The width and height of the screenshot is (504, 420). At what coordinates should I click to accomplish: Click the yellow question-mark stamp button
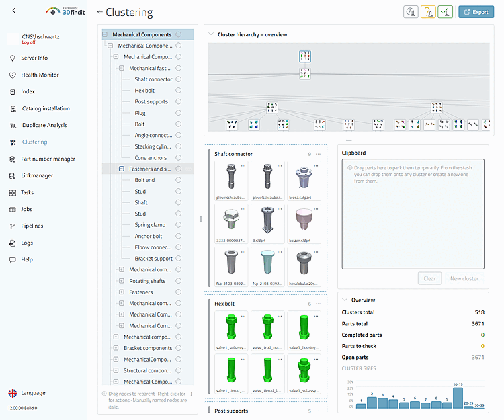428,12
